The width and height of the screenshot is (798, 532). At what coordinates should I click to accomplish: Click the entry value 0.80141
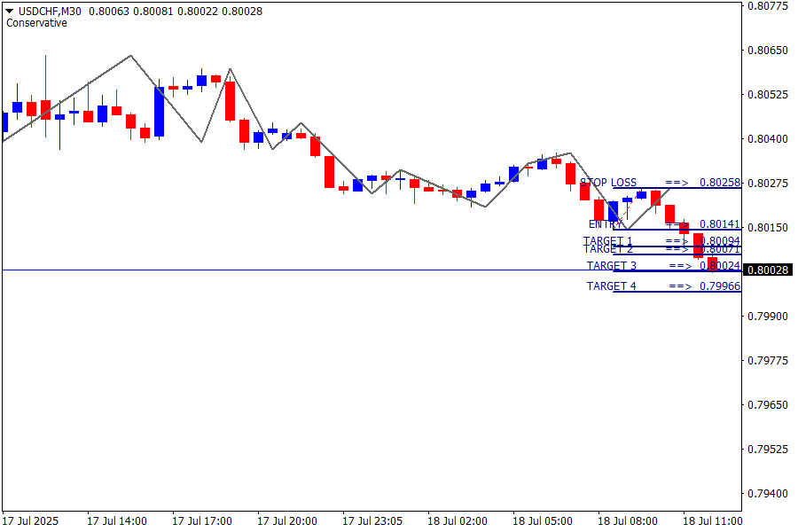720,224
